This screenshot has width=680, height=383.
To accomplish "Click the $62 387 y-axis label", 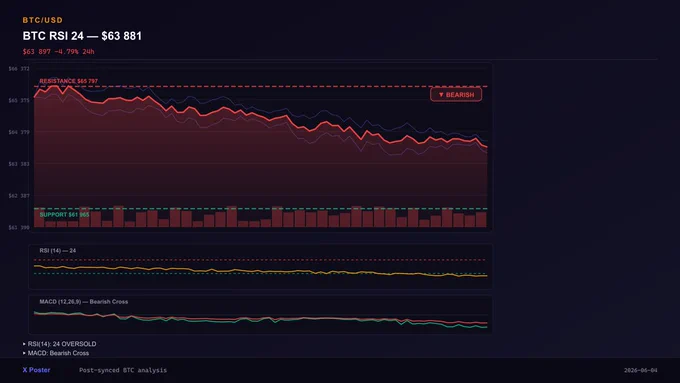I will 19,196.
